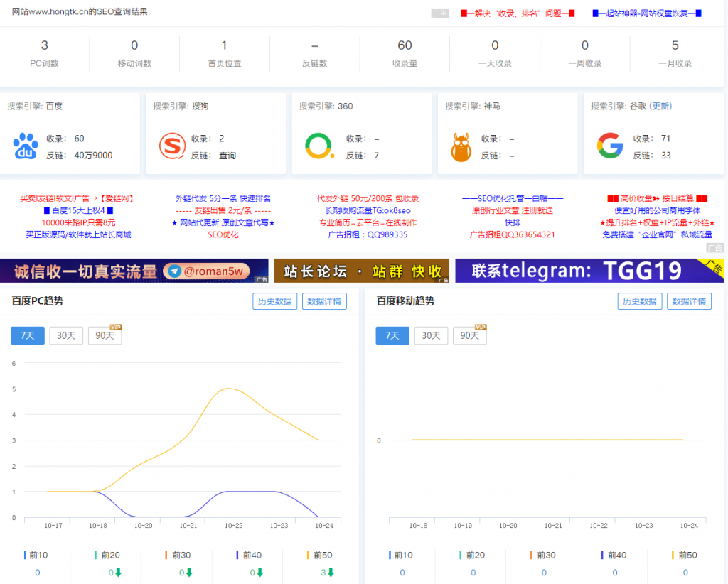The image size is (728, 584).
Task: Click the green down arrow under PC 前40
Action: coord(260,573)
